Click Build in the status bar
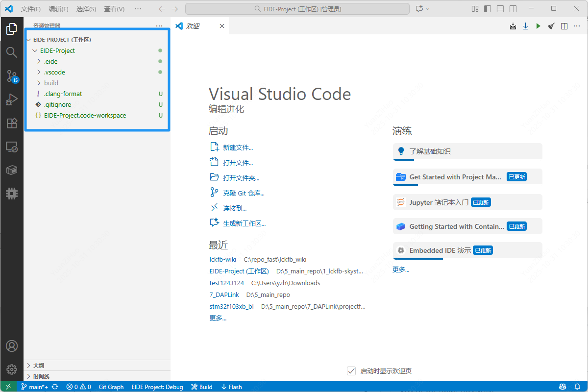Screen dimensions: 588x392 201,387
